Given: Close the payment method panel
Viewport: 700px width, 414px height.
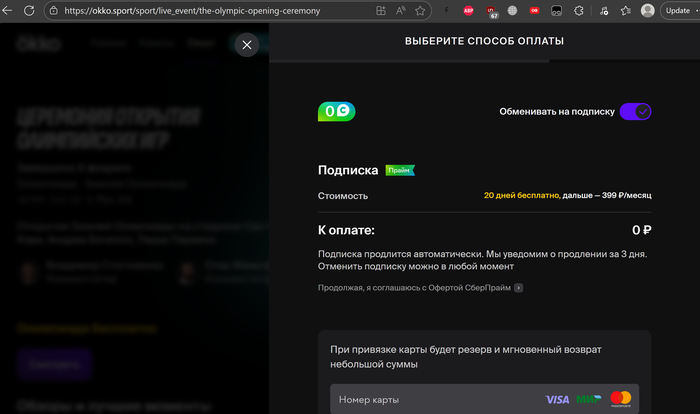Looking at the screenshot, I should pos(248,45).
